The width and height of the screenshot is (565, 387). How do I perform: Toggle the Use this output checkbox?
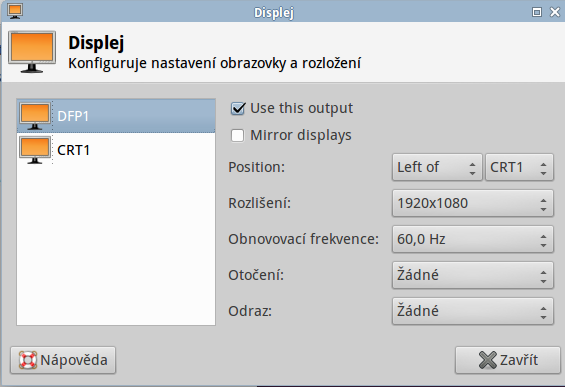[238, 108]
